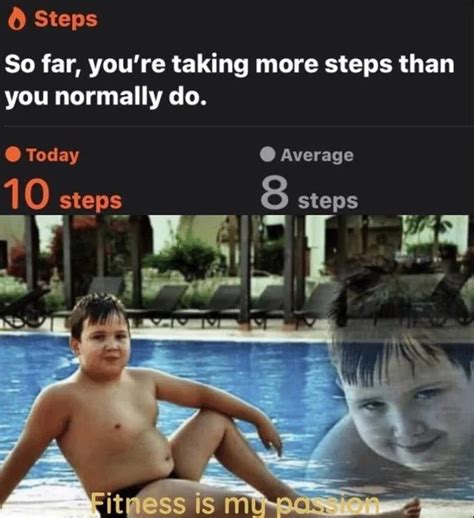Image resolution: width=474 pixels, height=518 pixels.
Task: Tap the Today label
Action: click(x=53, y=156)
